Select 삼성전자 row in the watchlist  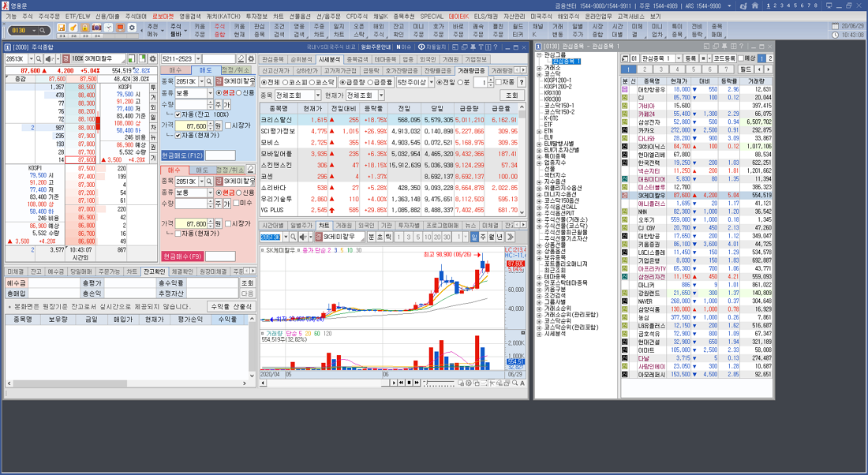tap(697, 122)
